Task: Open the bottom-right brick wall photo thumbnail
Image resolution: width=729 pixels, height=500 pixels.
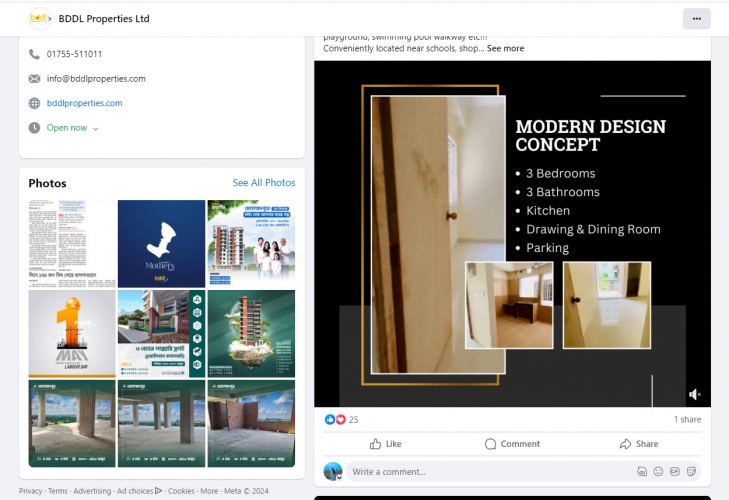Action: tap(251, 423)
